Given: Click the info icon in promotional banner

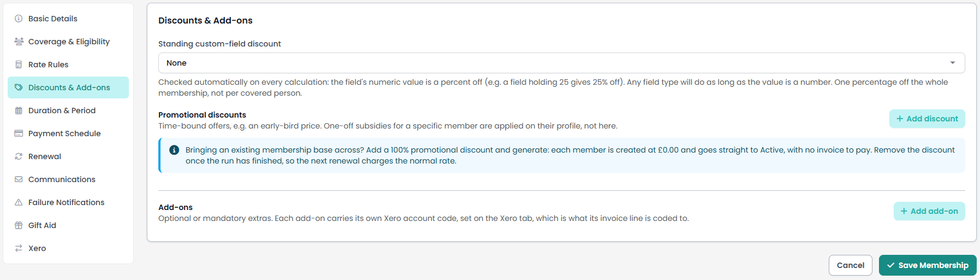Looking at the screenshot, I should [x=174, y=150].
